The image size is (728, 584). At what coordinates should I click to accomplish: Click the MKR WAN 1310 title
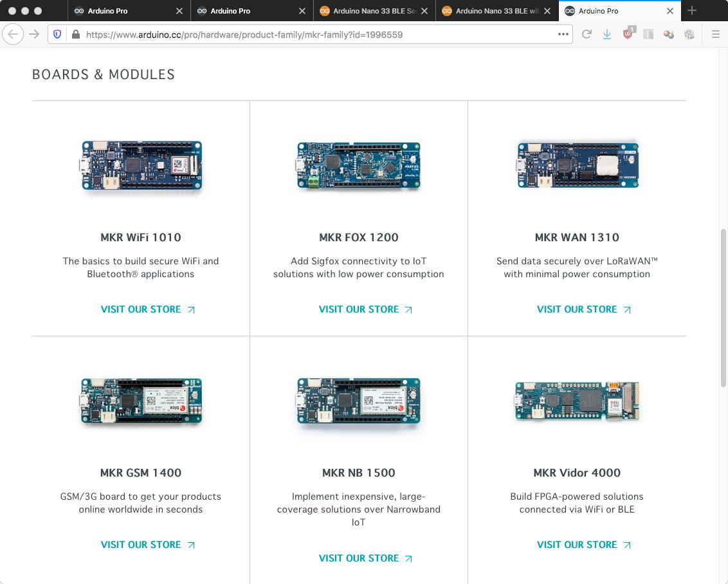577,237
